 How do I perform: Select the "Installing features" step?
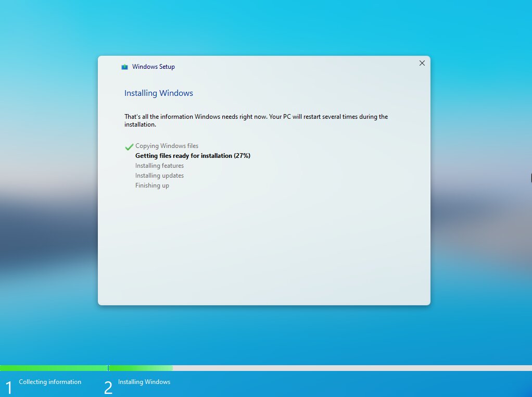[x=159, y=165]
